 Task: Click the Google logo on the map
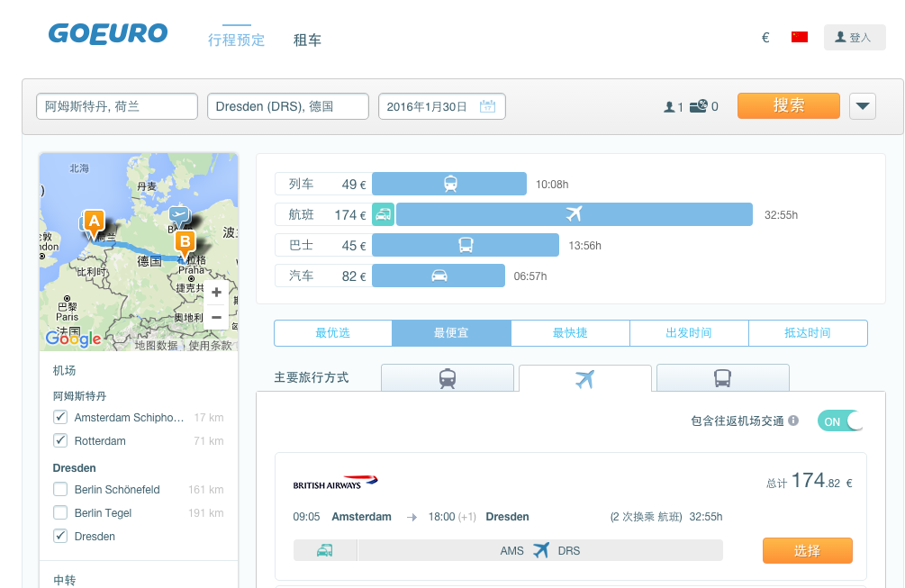(73, 339)
